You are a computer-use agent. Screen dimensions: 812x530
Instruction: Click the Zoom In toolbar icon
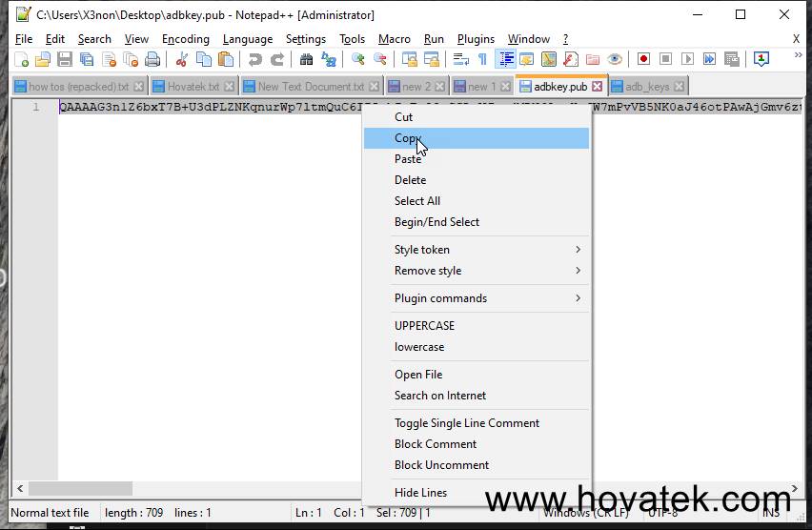point(357,60)
